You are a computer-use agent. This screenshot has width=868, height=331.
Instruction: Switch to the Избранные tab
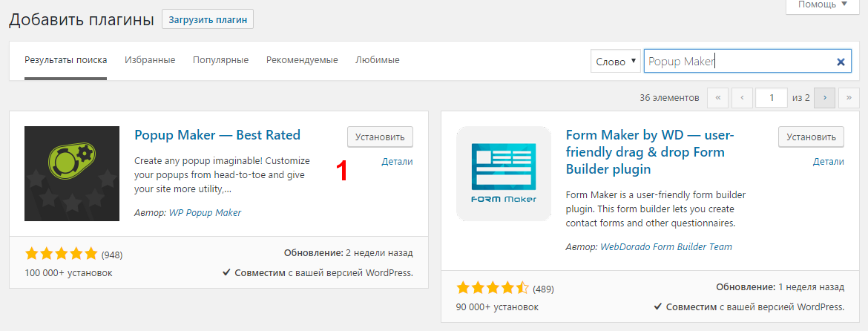(150, 60)
